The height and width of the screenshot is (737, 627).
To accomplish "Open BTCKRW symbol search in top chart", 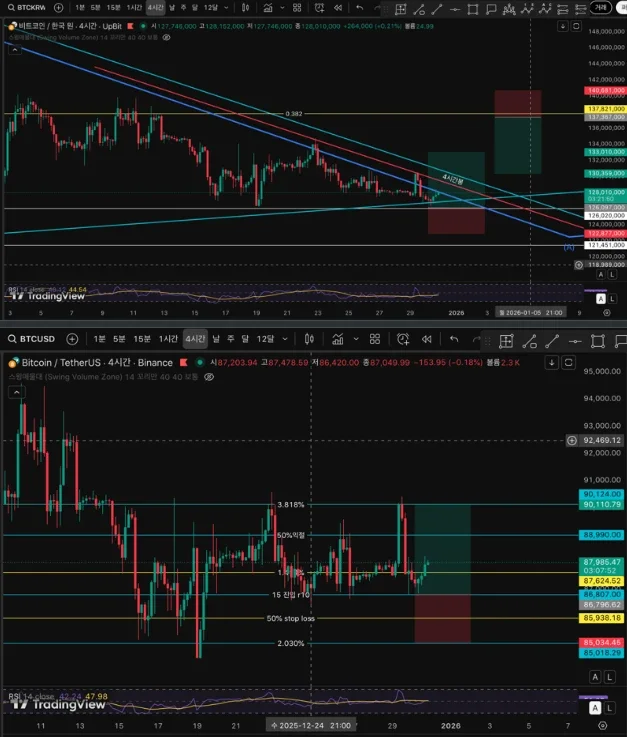I will tap(27, 8).
